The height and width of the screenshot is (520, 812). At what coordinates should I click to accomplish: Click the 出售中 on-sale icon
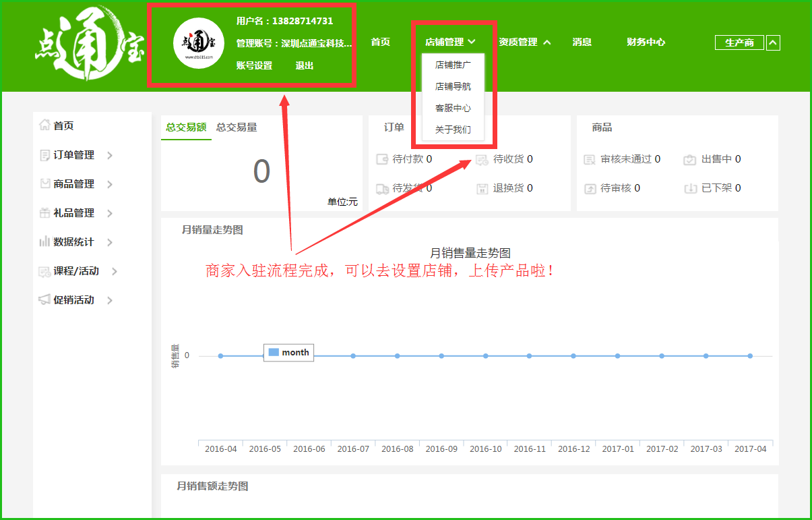689,160
